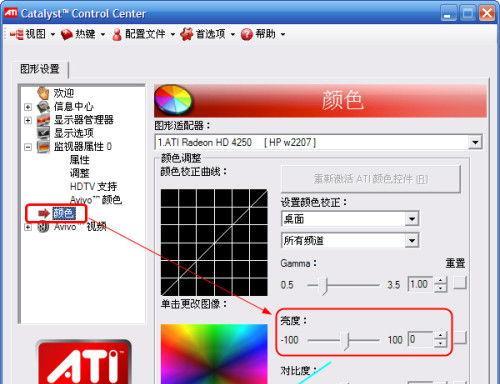Collapse the 监视器属性 0 tree node
Screen dimensions: 500x384
28,147
